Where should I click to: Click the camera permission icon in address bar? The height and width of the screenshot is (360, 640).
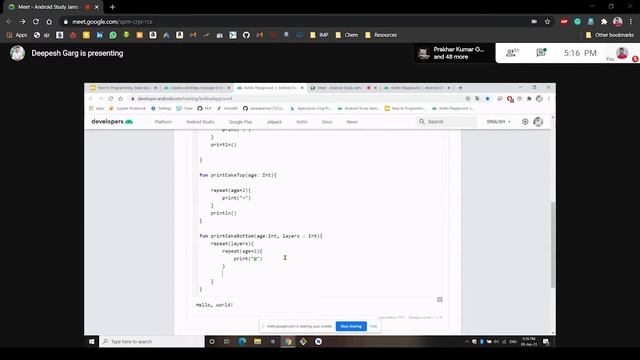pos(534,22)
